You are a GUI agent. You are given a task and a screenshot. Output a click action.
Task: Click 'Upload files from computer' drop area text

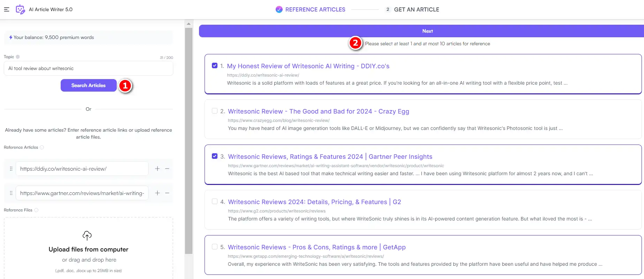coord(89,249)
